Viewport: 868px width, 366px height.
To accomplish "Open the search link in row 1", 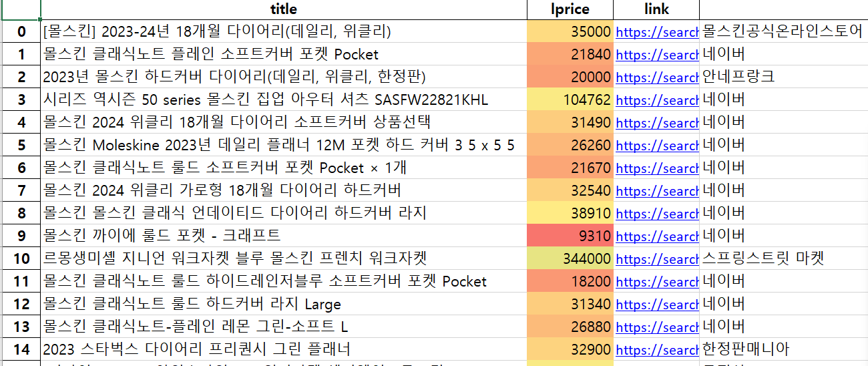I will (657, 54).
